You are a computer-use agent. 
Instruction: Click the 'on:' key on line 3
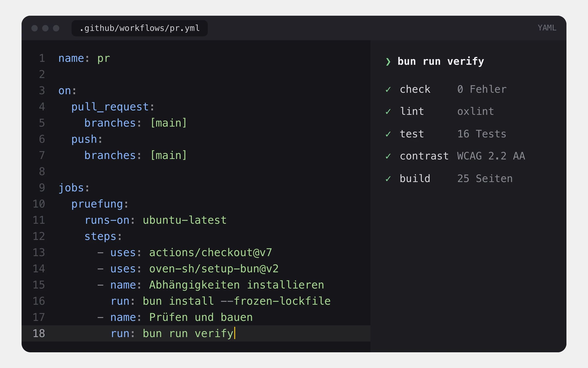pos(68,91)
